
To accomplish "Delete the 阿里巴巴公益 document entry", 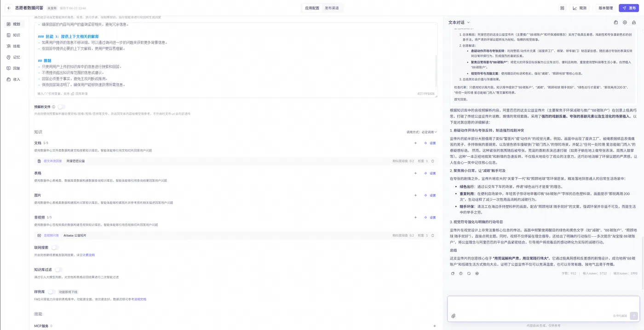I will (x=432, y=161).
